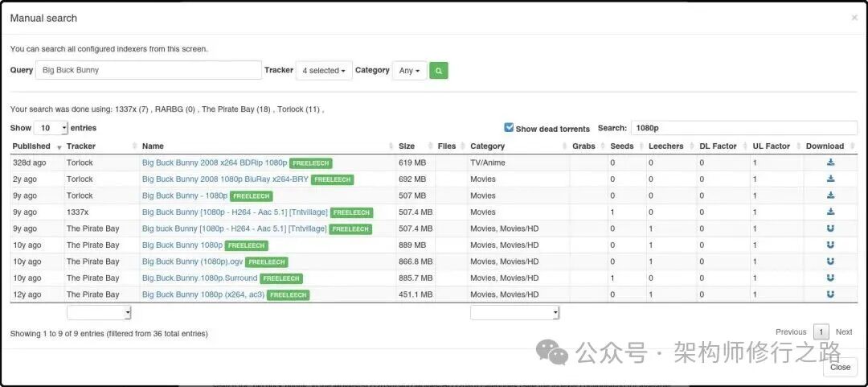Click the green search magnifier button

click(438, 71)
